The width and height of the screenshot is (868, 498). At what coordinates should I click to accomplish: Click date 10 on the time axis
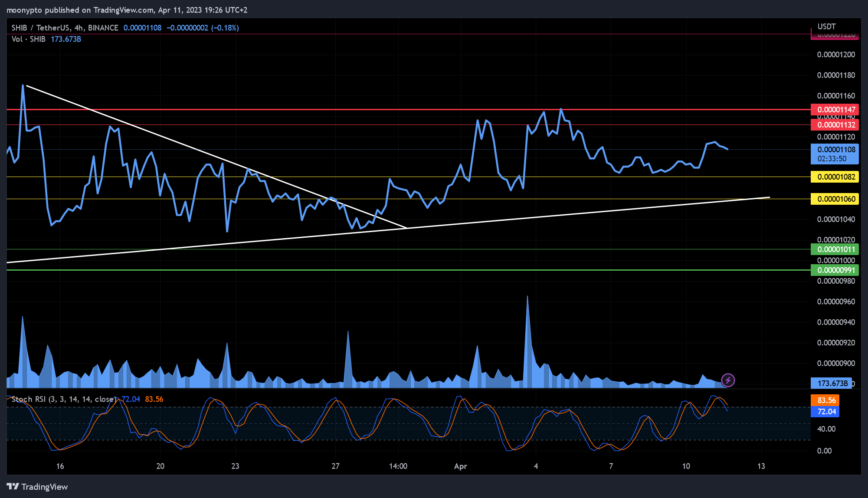pyautogui.click(x=686, y=466)
